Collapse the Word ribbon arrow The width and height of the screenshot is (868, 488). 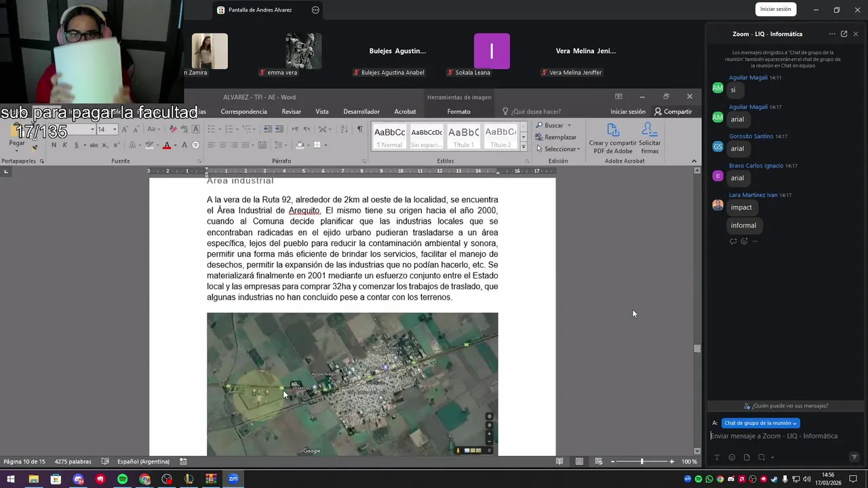(x=694, y=161)
